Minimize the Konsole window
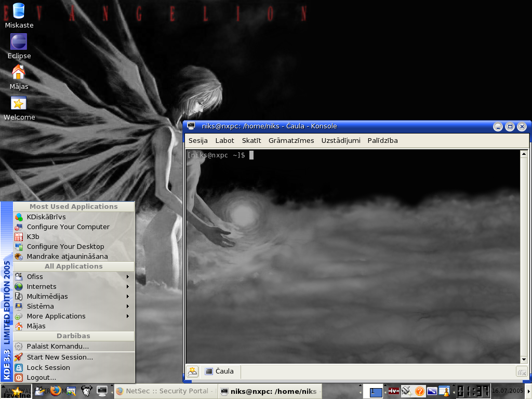532x399 pixels. coord(498,127)
